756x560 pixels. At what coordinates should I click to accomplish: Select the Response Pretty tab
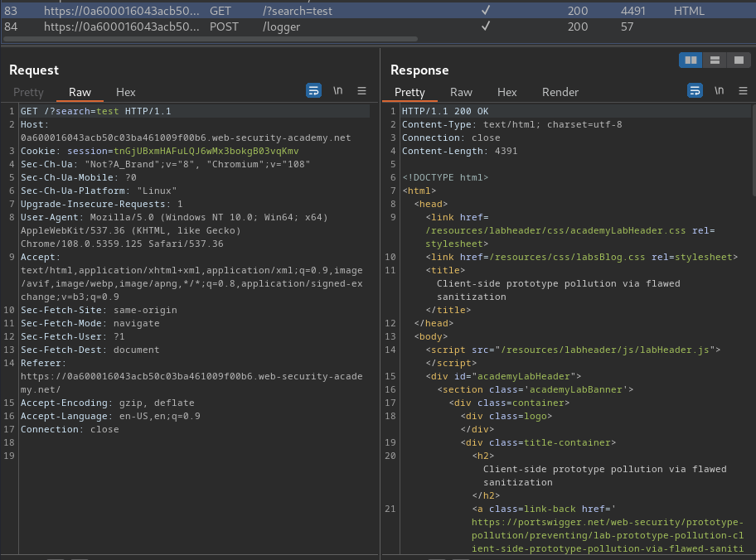click(409, 92)
